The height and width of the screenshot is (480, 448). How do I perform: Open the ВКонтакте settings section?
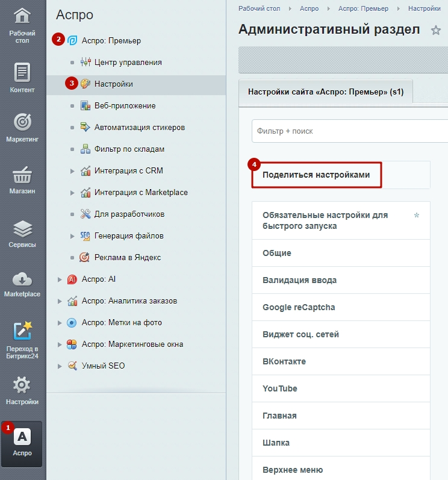tap(341, 361)
